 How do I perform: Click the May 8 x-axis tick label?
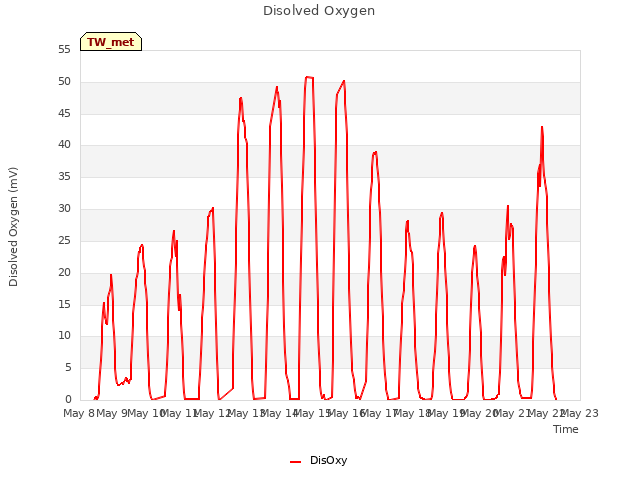click(79, 413)
